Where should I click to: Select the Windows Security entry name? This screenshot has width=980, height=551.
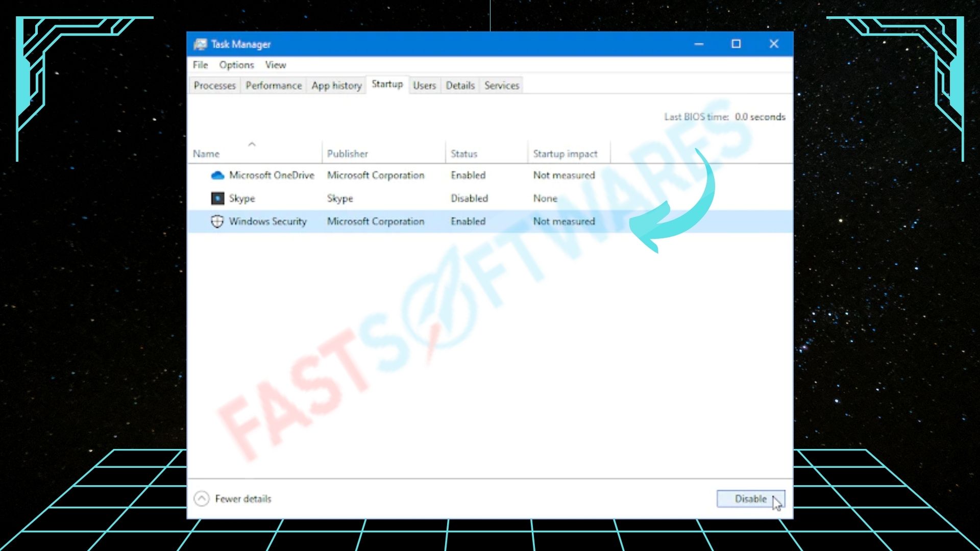[267, 221]
